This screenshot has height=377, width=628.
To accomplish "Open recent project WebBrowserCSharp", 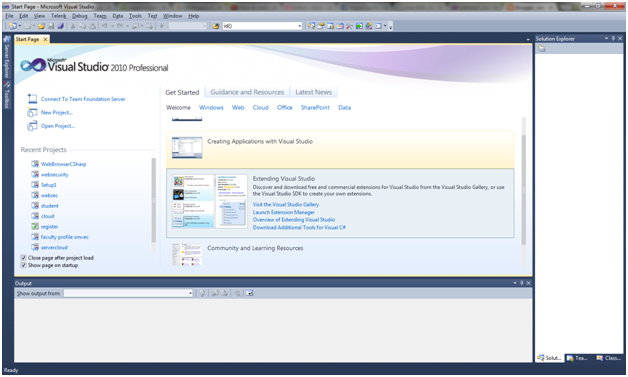I will point(63,164).
